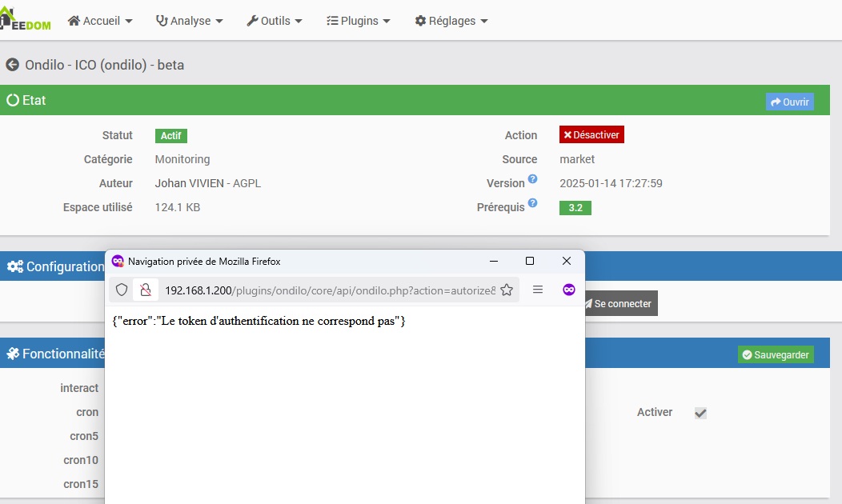Open the Outils menu
The width and height of the screenshot is (842, 504).
[x=275, y=21]
